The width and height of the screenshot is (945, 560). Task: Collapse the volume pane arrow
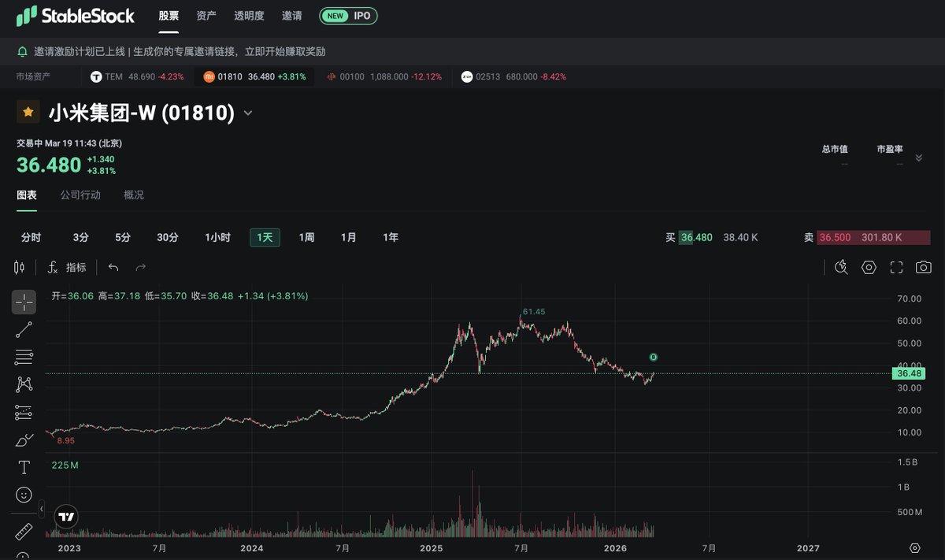[42, 510]
